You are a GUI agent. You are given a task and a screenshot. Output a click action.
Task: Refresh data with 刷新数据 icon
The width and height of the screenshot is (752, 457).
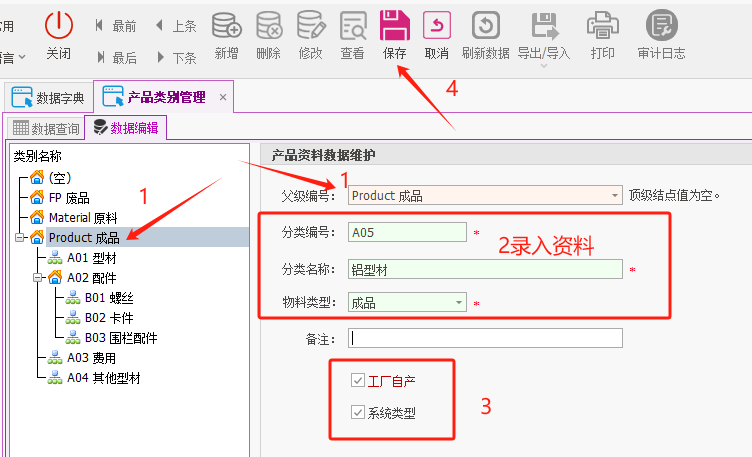485,25
